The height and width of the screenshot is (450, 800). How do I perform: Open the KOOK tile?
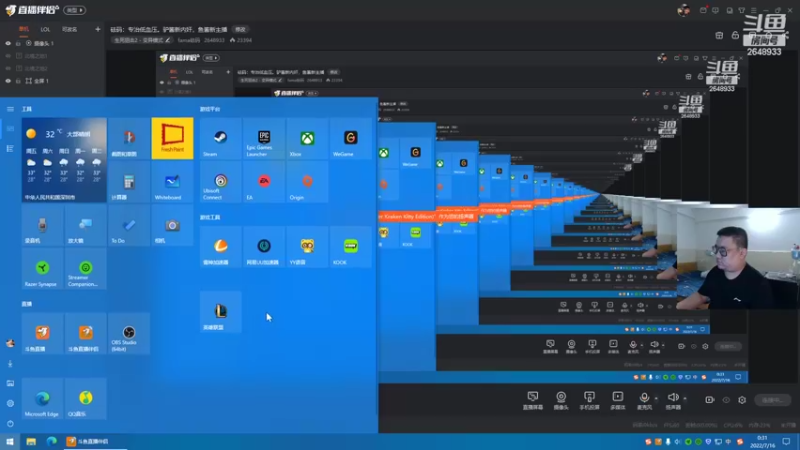point(351,247)
